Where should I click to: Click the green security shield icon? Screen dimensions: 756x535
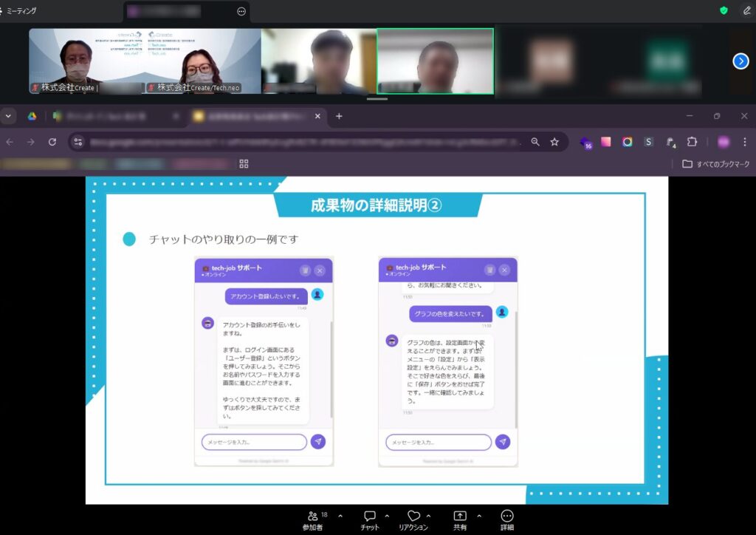(x=724, y=11)
